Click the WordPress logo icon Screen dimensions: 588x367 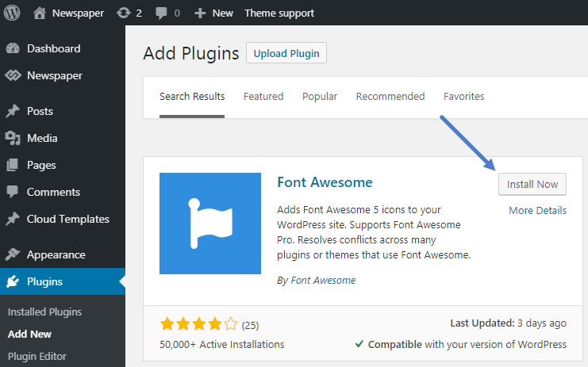(12, 13)
